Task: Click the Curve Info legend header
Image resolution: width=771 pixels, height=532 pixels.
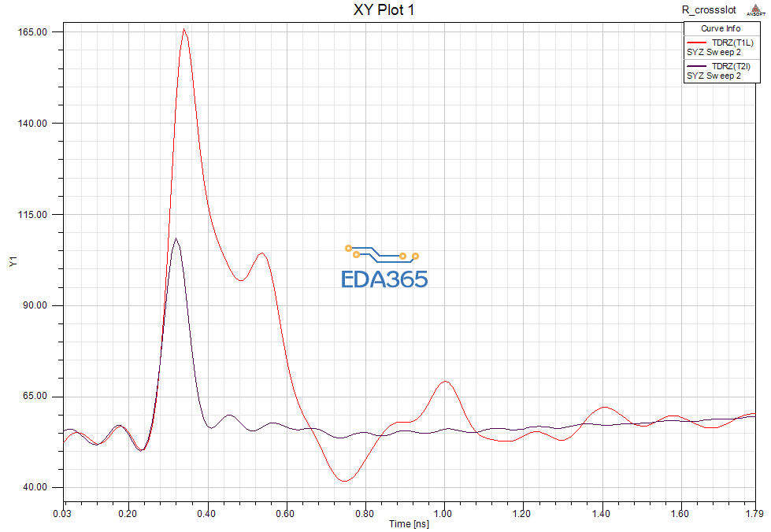Action: [721, 28]
